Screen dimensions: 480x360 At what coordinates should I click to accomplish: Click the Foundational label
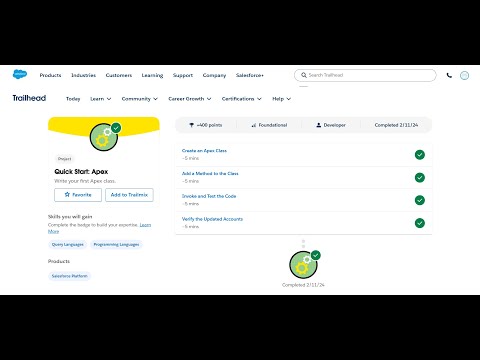tap(273, 125)
